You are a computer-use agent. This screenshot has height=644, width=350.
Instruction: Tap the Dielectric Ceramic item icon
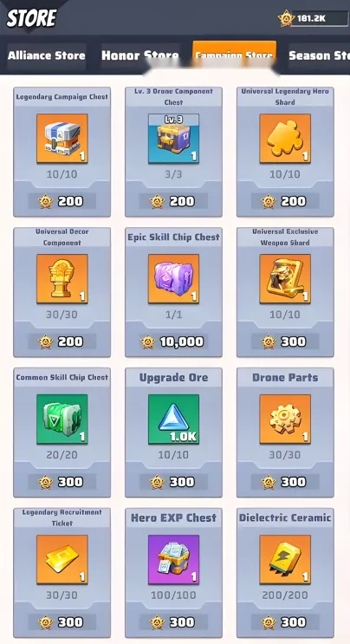tap(285, 560)
